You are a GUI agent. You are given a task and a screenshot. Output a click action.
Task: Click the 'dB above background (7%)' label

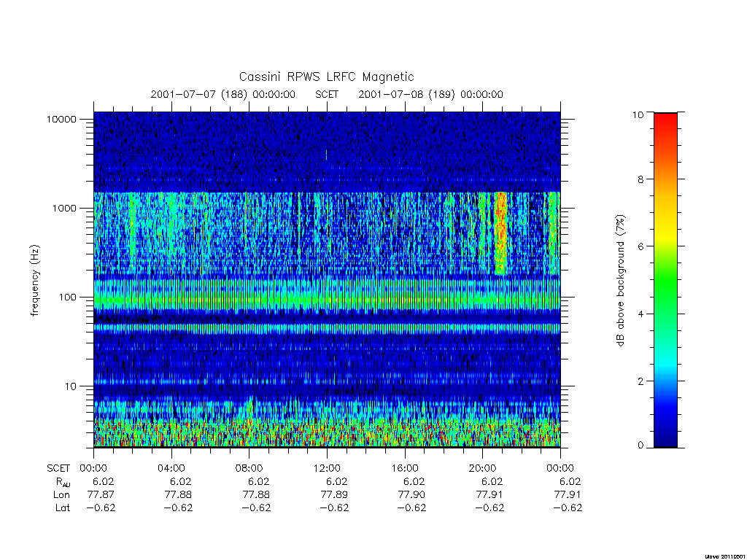pyautogui.click(x=619, y=281)
